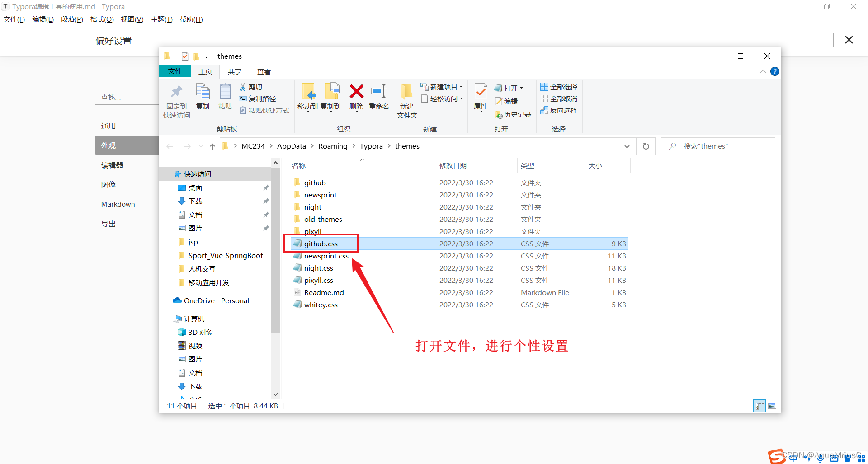Screen dimensions: 868x464
Task: Click AppData in the breadcrumb path
Action: pos(292,146)
